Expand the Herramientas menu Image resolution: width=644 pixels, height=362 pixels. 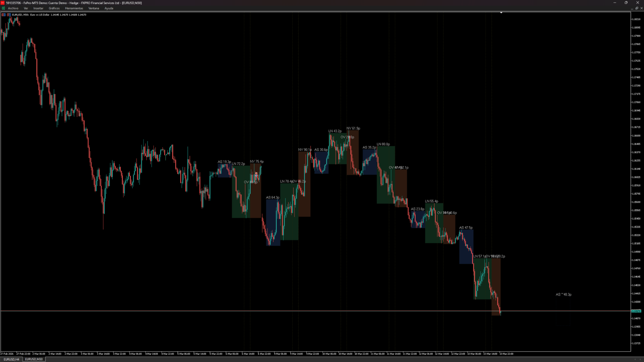74,8
